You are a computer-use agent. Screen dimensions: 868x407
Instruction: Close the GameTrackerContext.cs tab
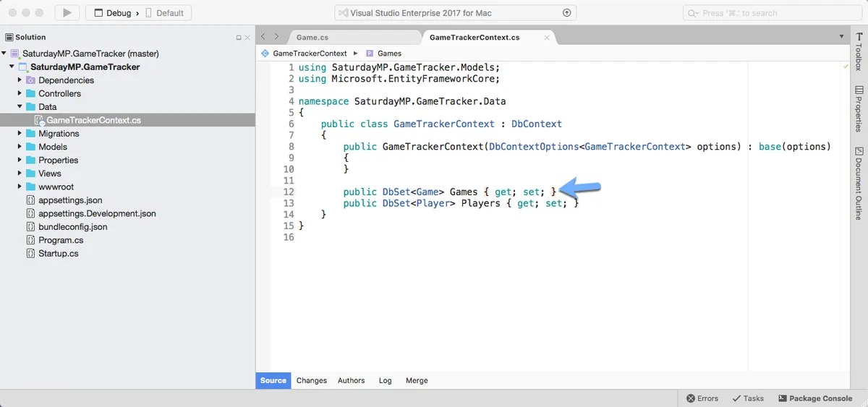click(x=547, y=38)
